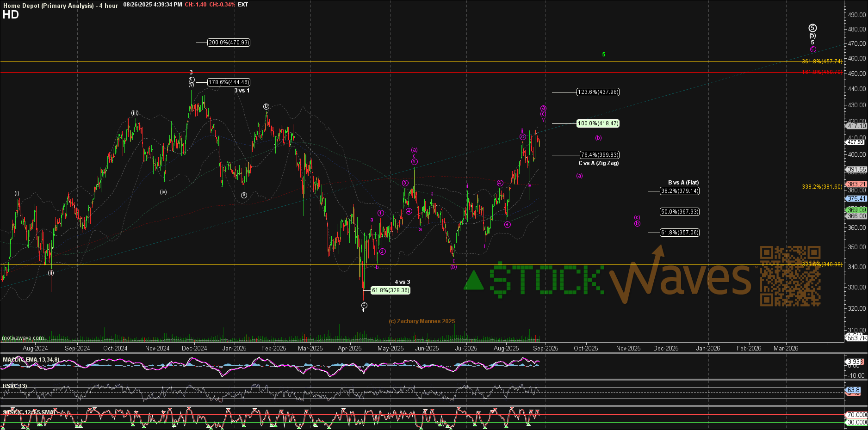Click the 'B vs A (Flat)' annotation

pyautogui.click(x=683, y=183)
